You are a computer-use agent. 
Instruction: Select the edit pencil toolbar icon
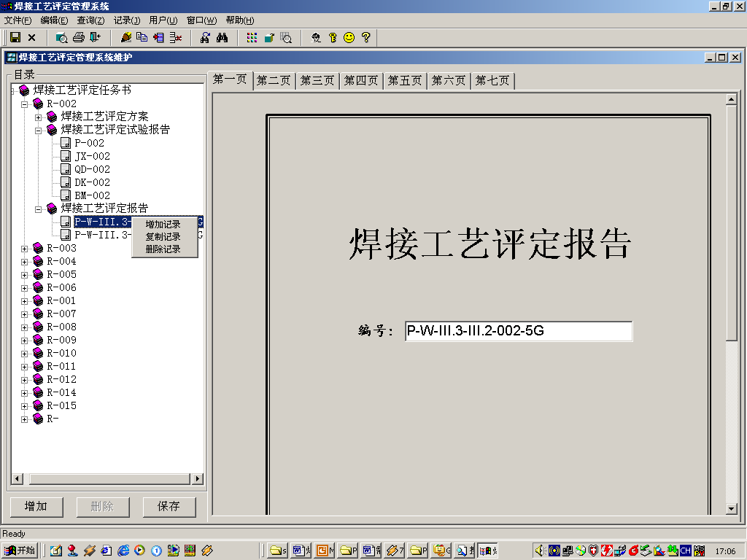(x=125, y=37)
